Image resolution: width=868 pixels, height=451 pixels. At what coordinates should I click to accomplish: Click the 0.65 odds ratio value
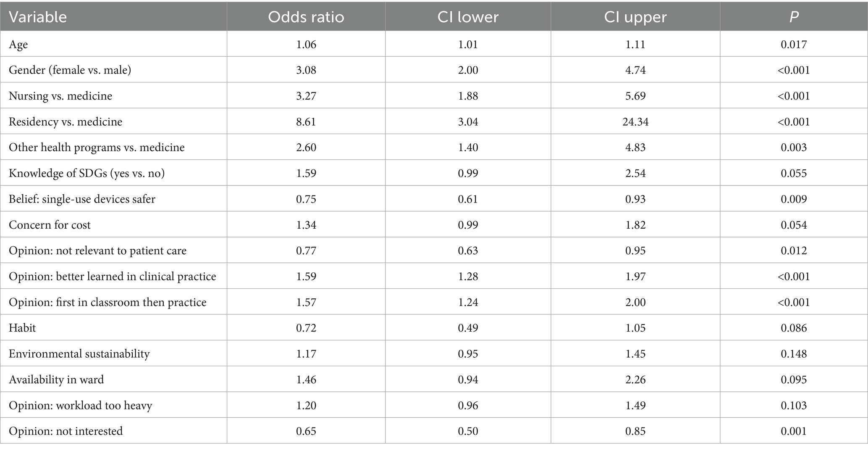(x=306, y=431)
